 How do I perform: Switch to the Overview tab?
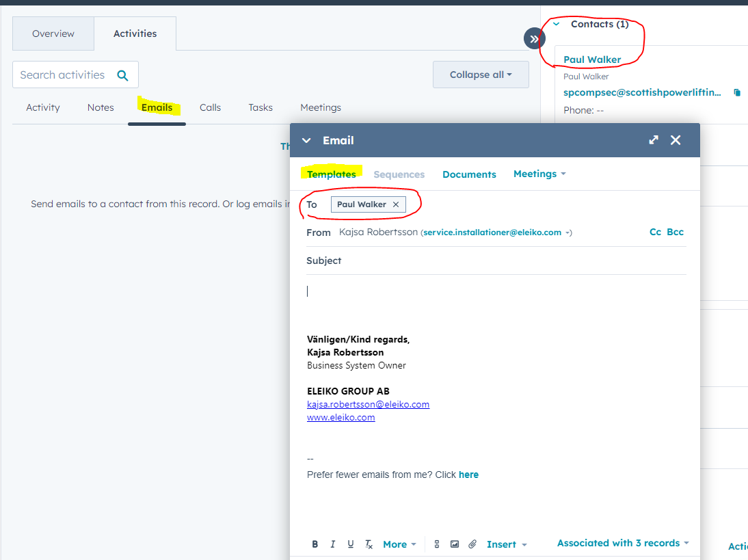(53, 34)
